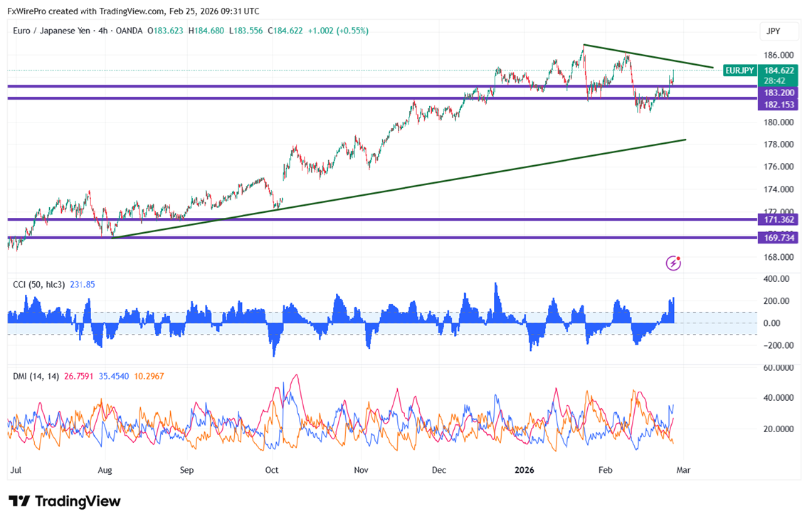The width and height of the screenshot is (812, 524).
Task: Click the open value O183.623
Action: [x=165, y=31]
